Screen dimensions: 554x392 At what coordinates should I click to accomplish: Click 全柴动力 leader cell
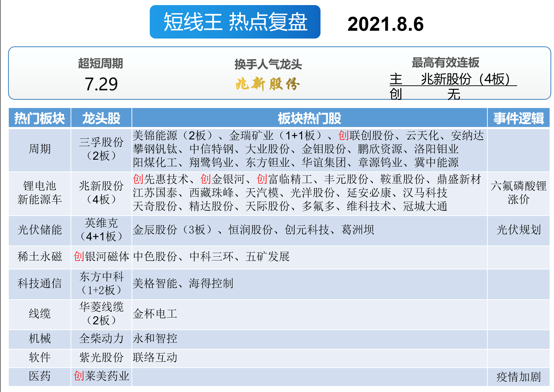click(x=101, y=339)
